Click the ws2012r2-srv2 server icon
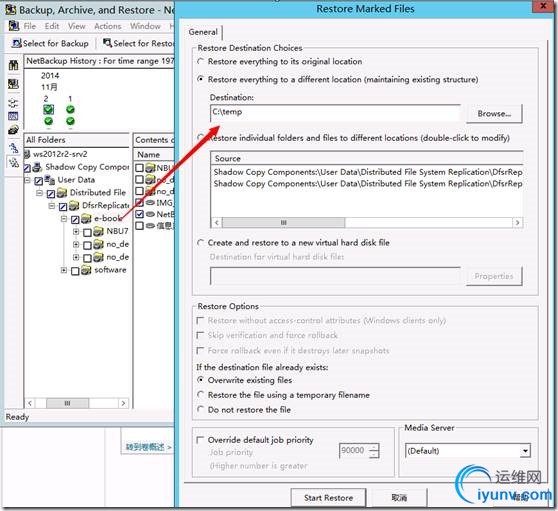Viewport: 558px width, 511px height. pyautogui.click(x=27, y=154)
